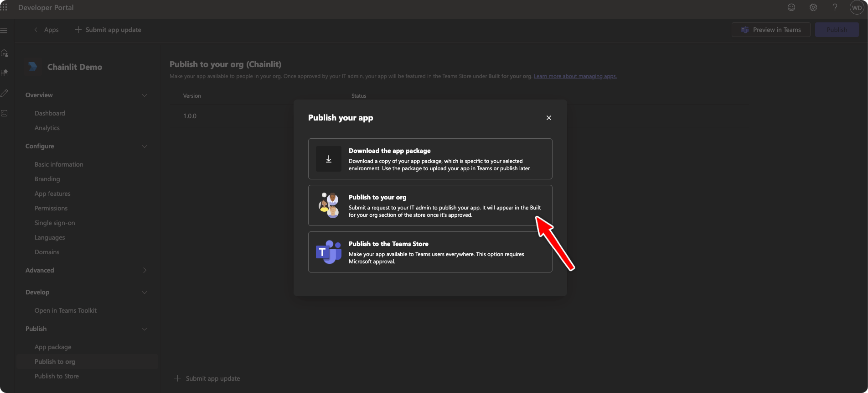Click the Teams logo icon in dialog
Image resolution: width=868 pixels, height=393 pixels.
[329, 252]
